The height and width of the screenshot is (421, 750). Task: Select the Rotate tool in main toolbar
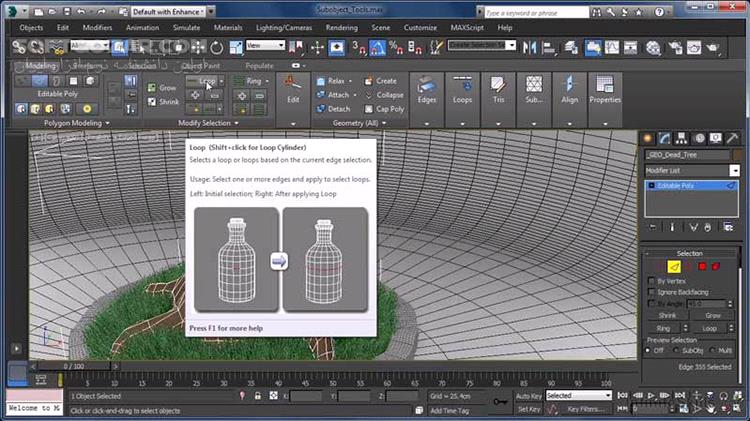click(217, 47)
